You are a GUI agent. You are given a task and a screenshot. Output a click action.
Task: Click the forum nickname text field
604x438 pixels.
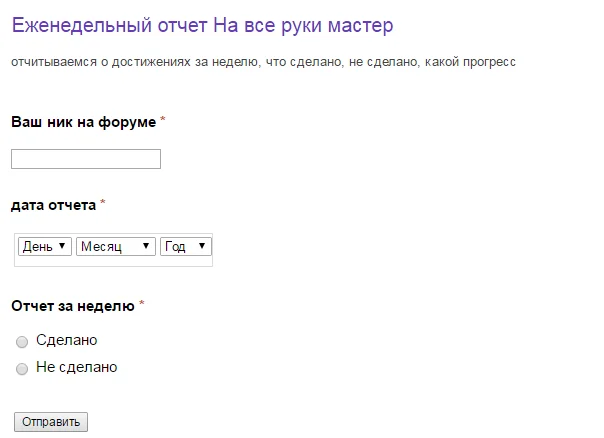tap(86, 159)
